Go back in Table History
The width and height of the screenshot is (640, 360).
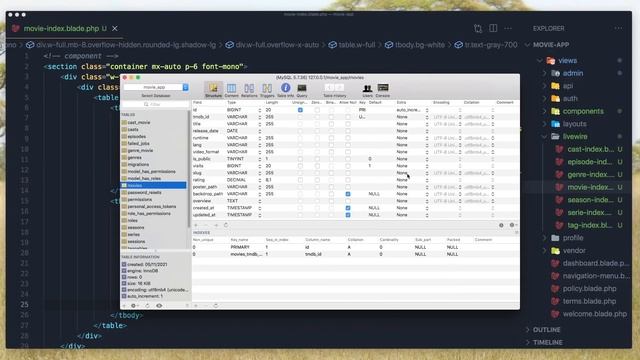tap(329, 87)
